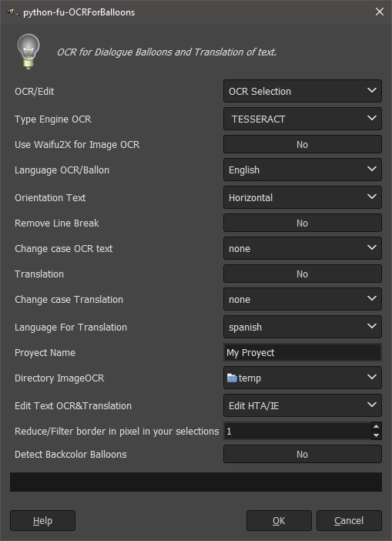
Task: Open the Edit Text OCR&Translation dropdown
Action: pyautogui.click(x=303, y=405)
